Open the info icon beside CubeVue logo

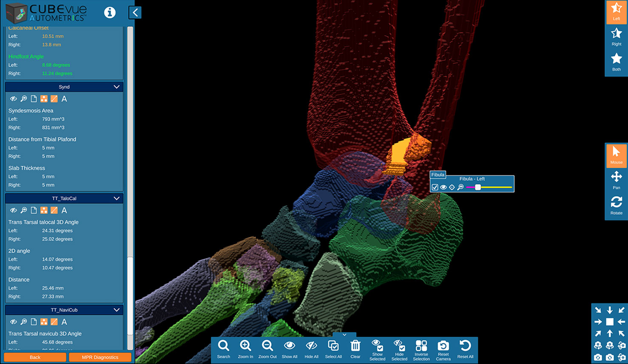point(110,13)
